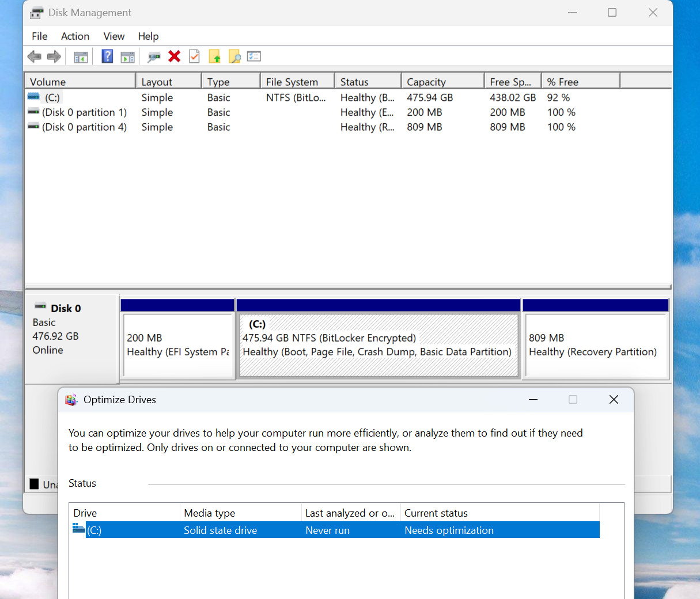700x599 pixels.
Task: Select the 809 MB Recovery Partition block
Action: click(x=596, y=345)
